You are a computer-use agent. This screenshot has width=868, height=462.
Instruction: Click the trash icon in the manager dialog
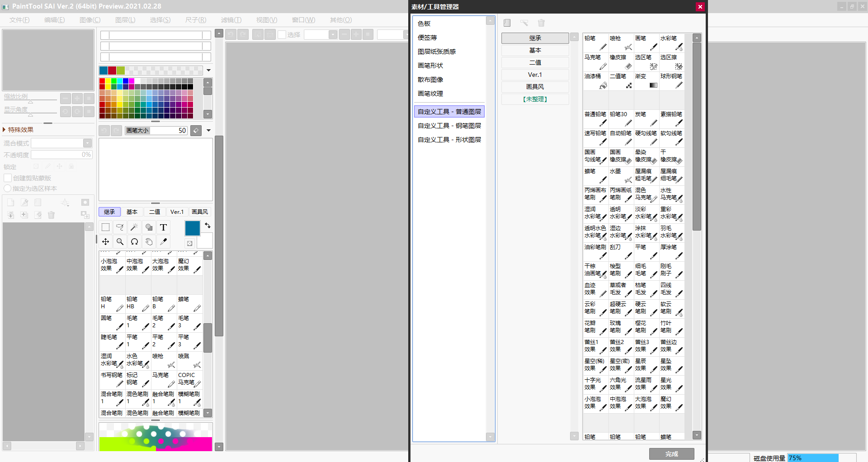541,23
